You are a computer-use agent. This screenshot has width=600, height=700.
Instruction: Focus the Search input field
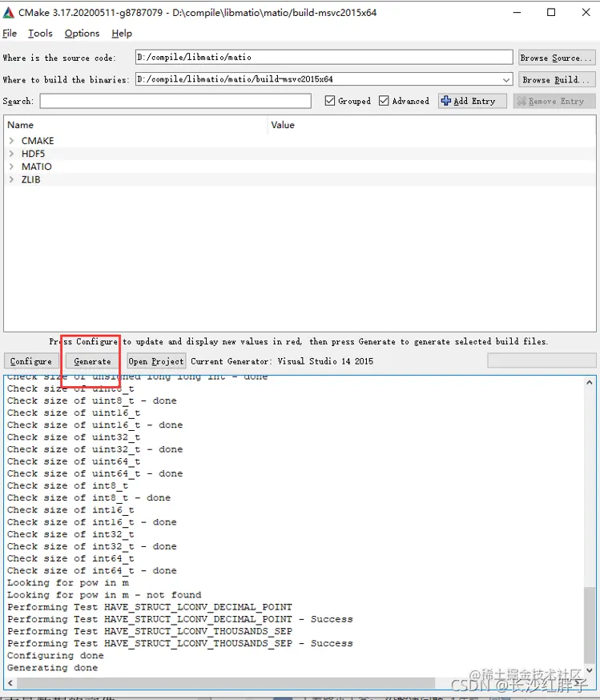click(175, 101)
